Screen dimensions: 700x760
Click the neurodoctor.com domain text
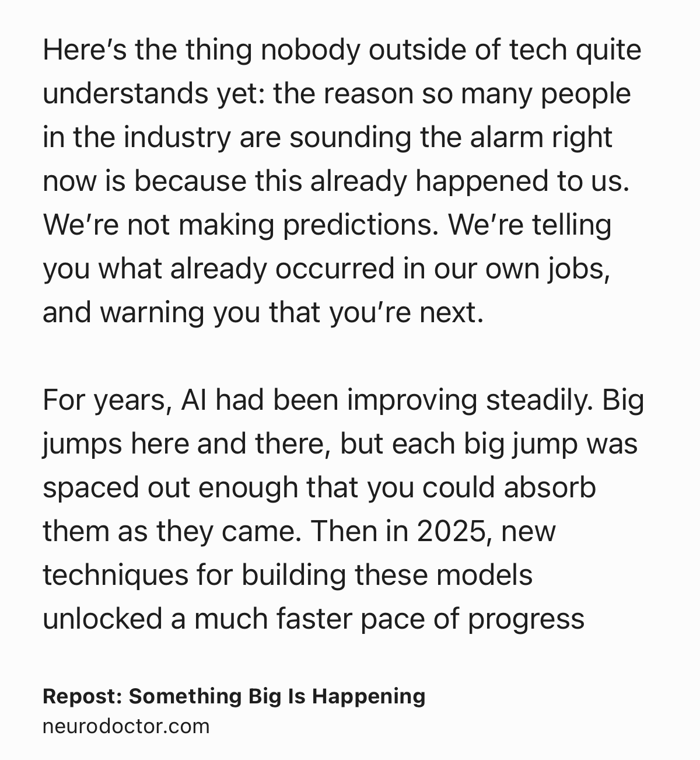click(125, 726)
